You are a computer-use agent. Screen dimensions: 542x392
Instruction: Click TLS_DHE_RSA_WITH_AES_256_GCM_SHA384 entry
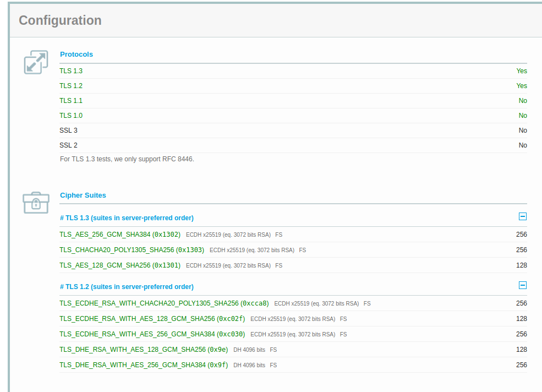point(144,365)
